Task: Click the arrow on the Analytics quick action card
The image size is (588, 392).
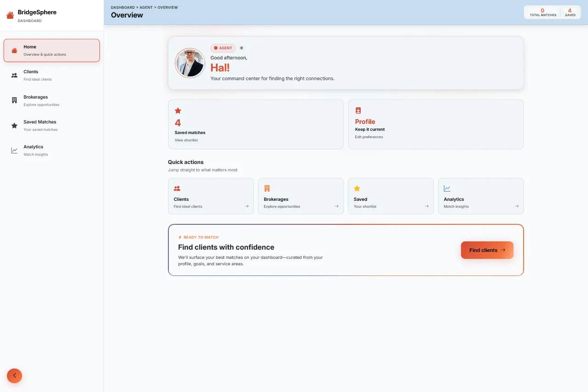Action: (x=517, y=206)
